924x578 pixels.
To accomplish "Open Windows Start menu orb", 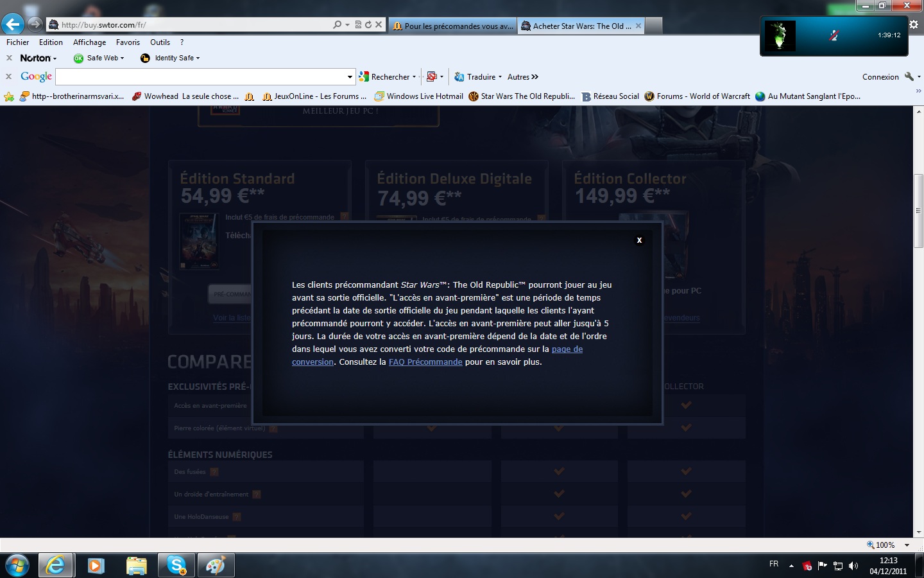I will coord(17,565).
